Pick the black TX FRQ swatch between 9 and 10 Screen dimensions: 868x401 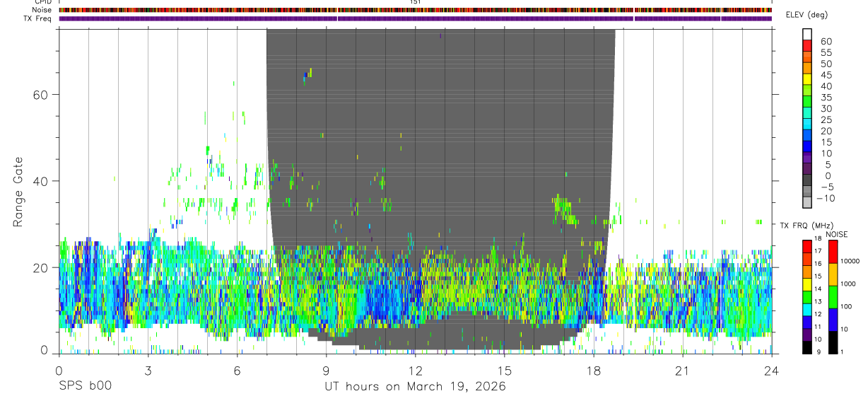click(x=807, y=347)
